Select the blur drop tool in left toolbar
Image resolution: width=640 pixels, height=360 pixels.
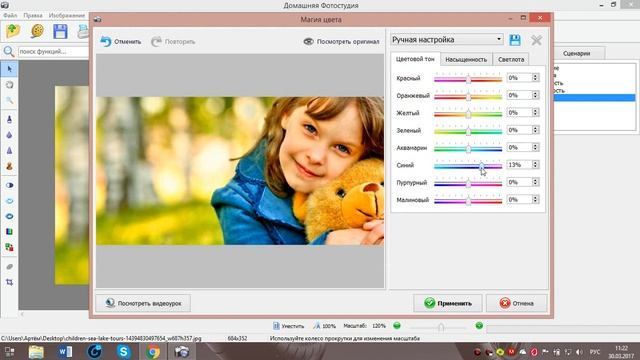[x=9, y=135]
